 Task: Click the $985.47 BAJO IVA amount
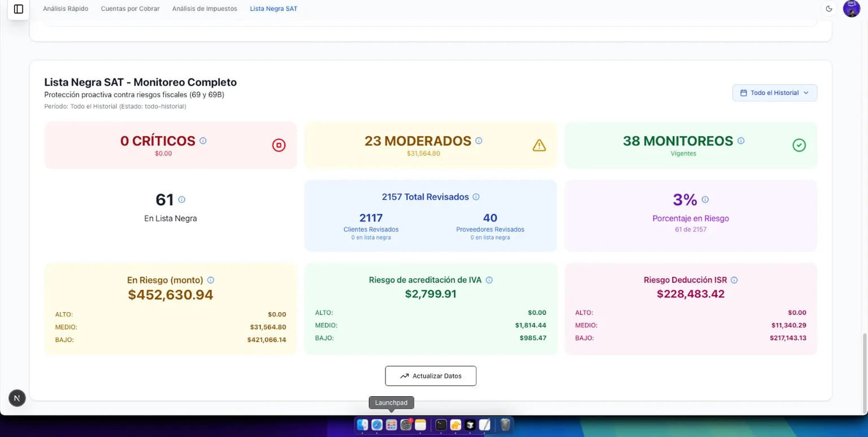pos(533,338)
